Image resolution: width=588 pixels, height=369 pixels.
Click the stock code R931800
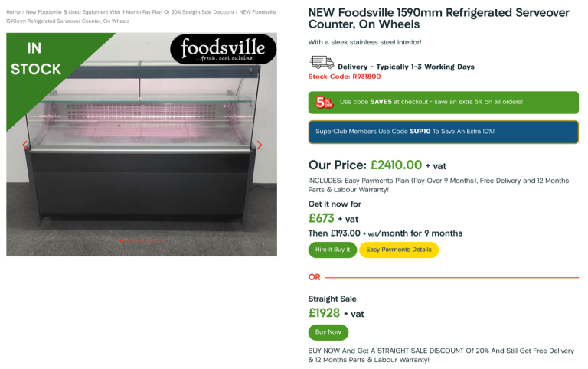344,77
